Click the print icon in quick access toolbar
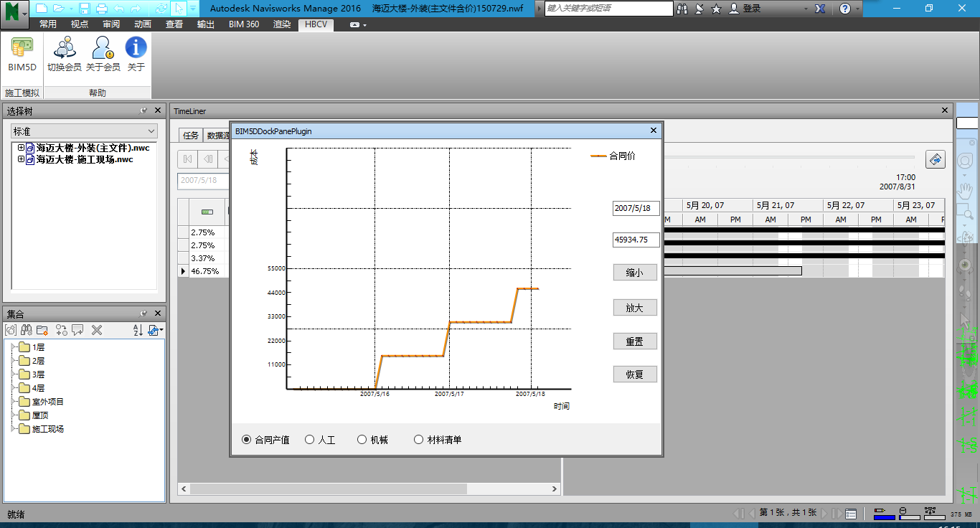 (101, 9)
